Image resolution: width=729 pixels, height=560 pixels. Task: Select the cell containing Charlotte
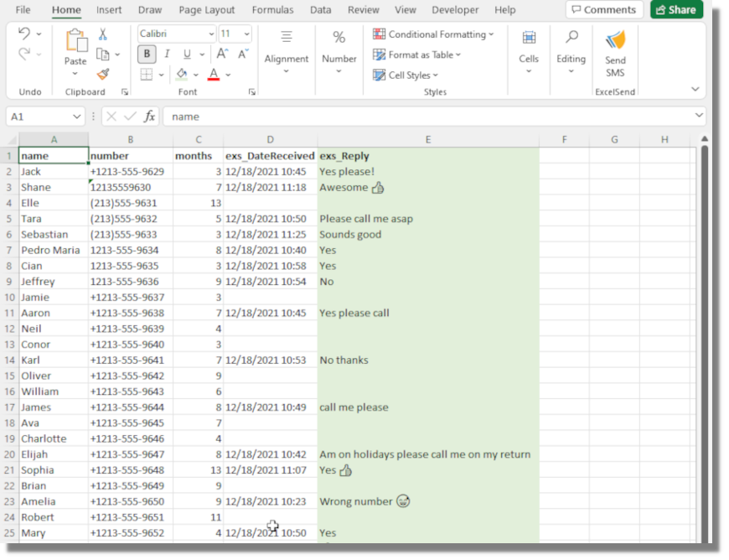click(54, 438)
